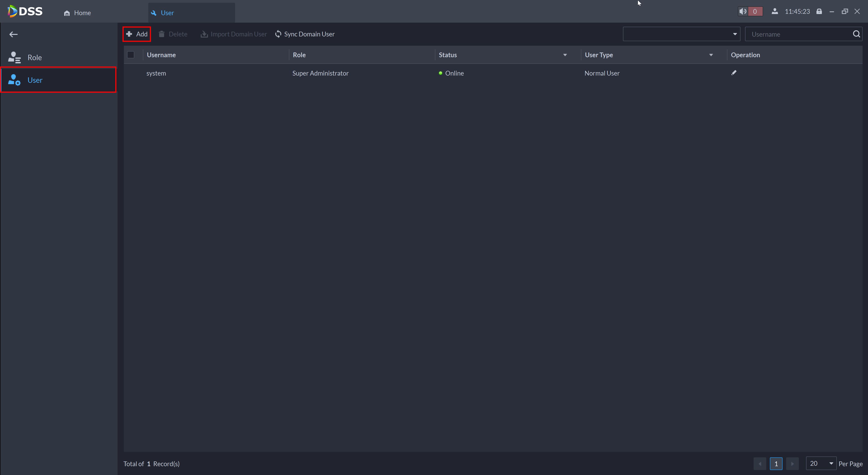Lock the client with padlock icon
Viewport: 868px width, 475px height.
click(819, 12)
